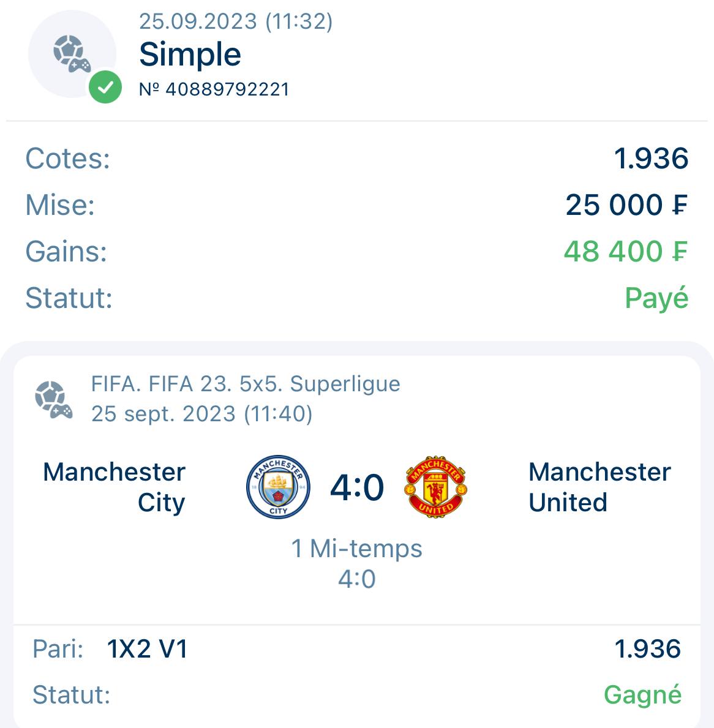Tap the Simple bet type heading
This screenshot has height=728, width=714.
pos(190,54)
